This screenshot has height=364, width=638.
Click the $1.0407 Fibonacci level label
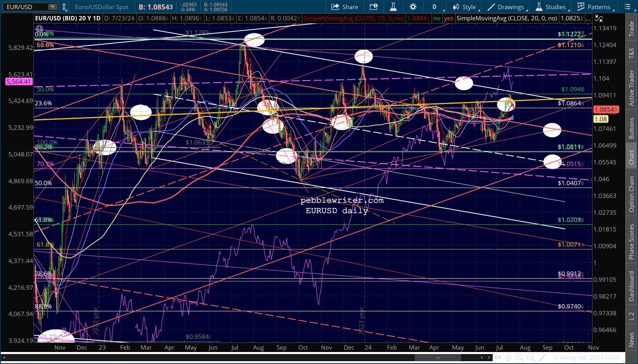click(x=571, y=183)
